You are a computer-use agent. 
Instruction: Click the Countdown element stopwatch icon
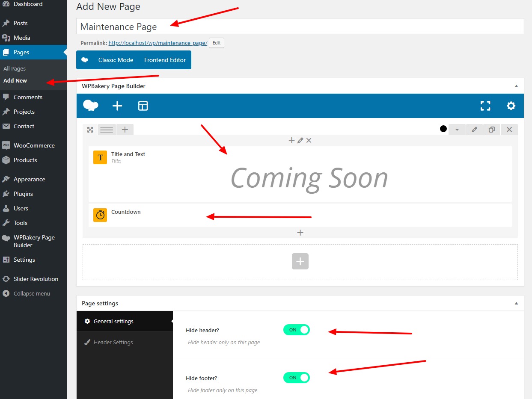(x=100, y=215)
